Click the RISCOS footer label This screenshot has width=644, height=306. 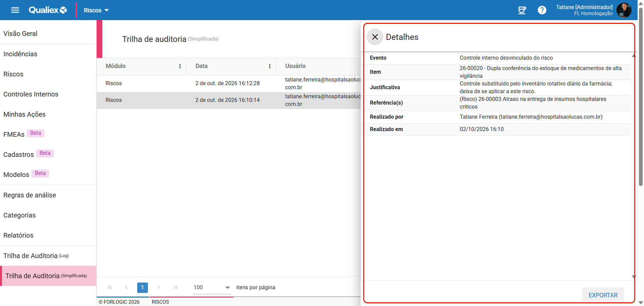pos(160,302)
